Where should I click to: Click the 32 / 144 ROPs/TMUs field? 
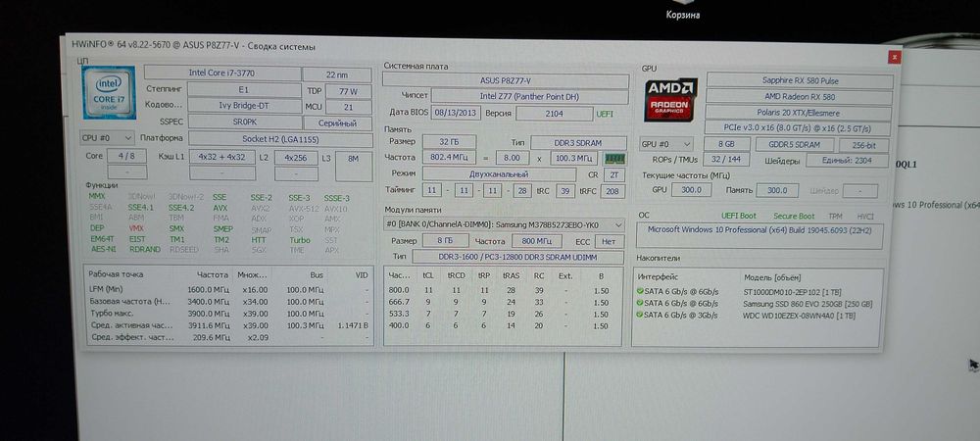click(x=725, y=160)
